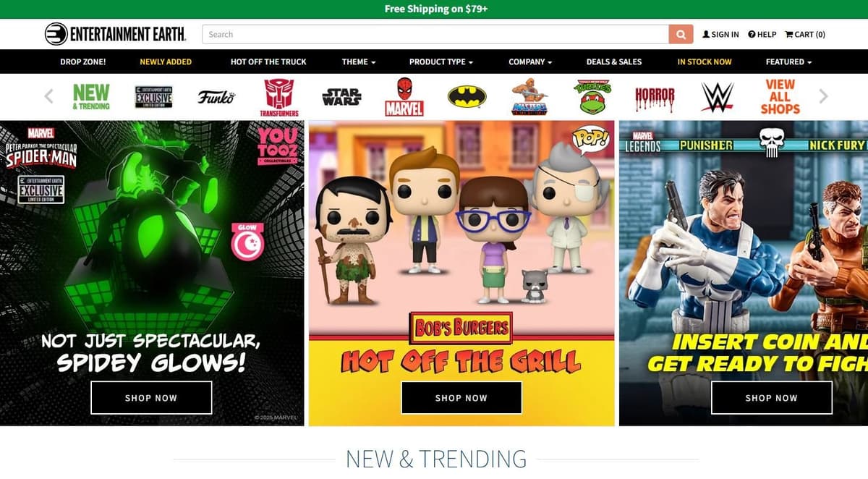868x479 pixels.
Task: Click the orange search magnifier button
Action: coord(680,34)
